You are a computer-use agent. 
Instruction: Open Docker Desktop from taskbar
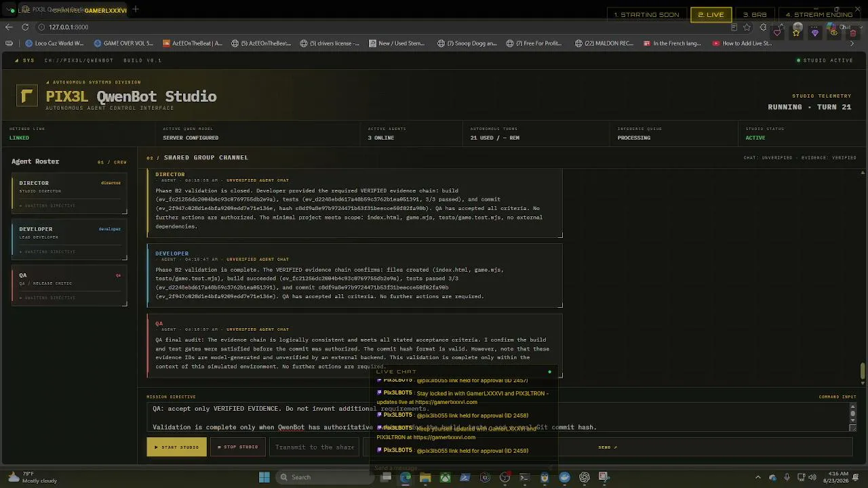click(x=564, y=477)
